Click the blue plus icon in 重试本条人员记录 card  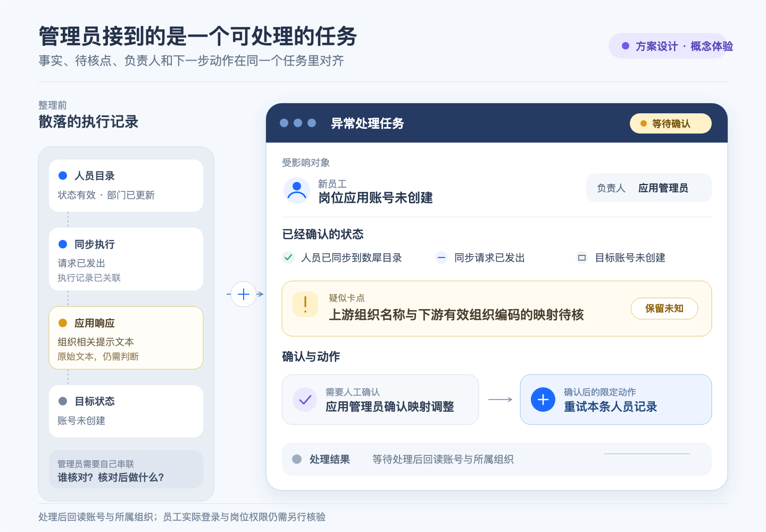543,400
